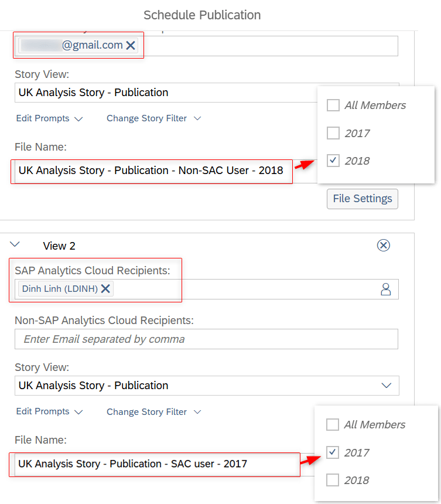Click the File Settings button
441x504 pixels.
point(362,199)
